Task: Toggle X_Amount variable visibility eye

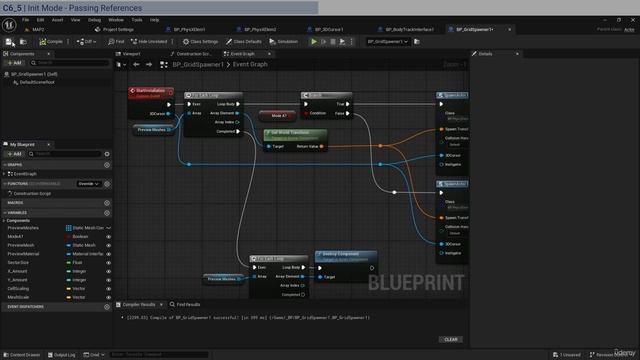Action: pos(109,271)
